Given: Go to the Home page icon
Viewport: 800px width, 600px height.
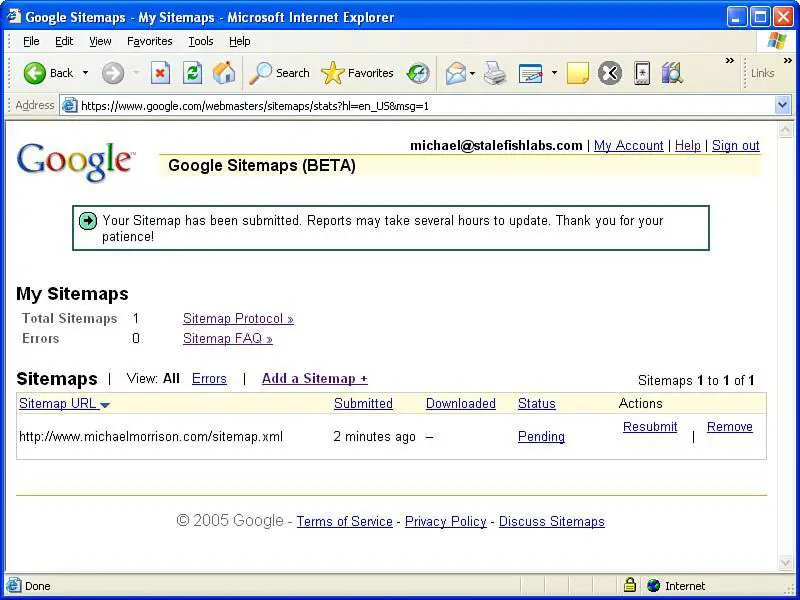Looking at the screenshot, I should point(224,73).
